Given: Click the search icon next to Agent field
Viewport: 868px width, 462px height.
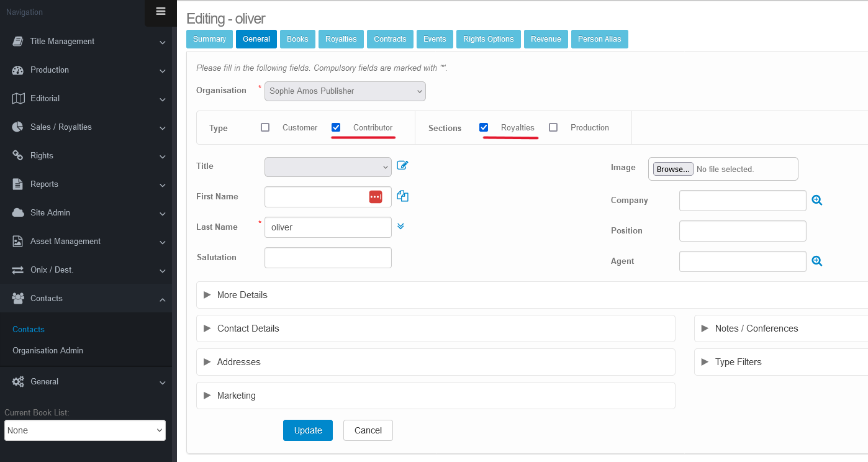Looking at the screenshot, I should [817, 261].
